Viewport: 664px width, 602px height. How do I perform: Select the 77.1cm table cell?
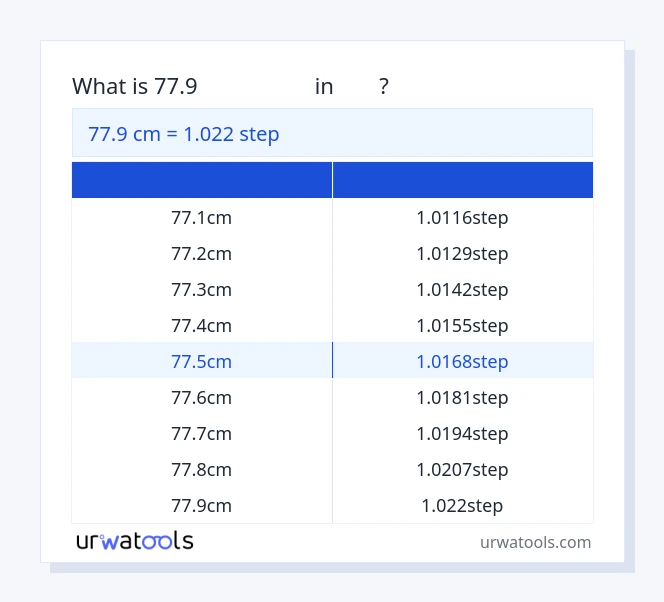pos(202,217)
